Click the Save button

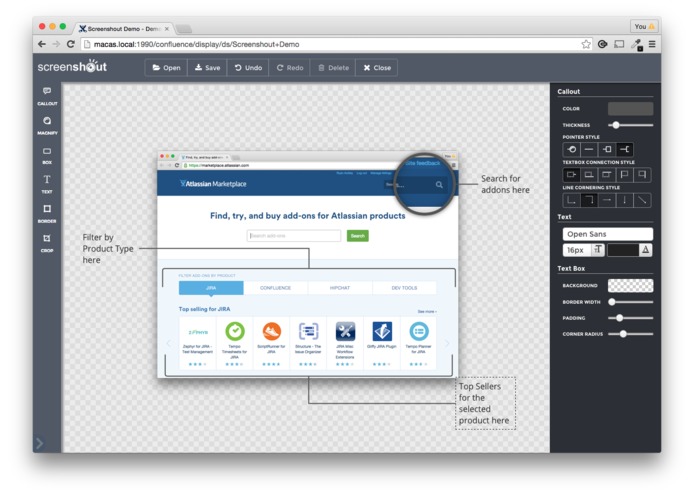pos(207,68)
